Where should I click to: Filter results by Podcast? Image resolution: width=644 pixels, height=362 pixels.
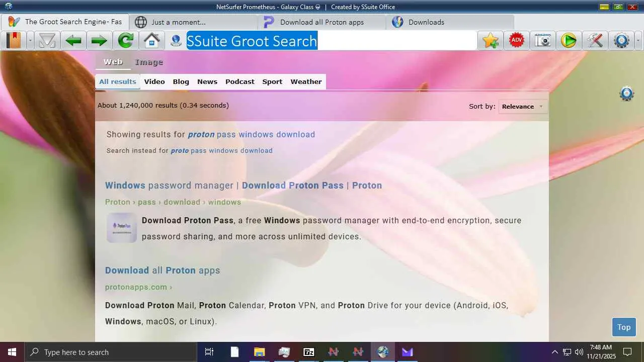240,82
